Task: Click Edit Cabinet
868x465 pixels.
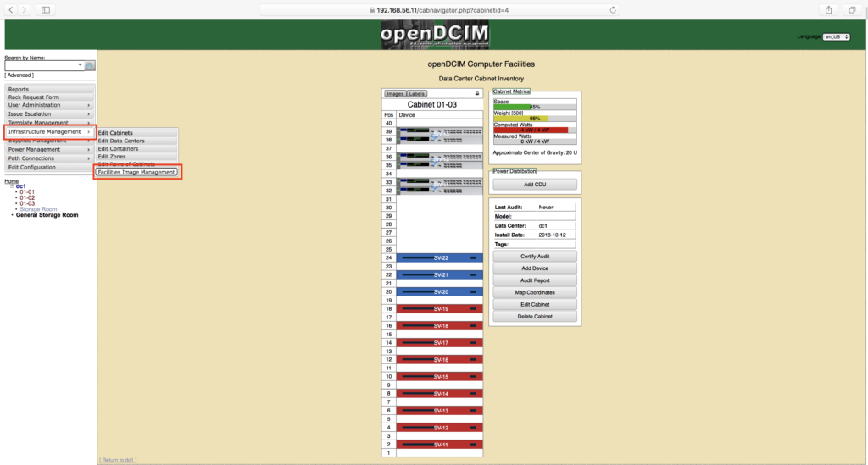Action: [535, 305]
